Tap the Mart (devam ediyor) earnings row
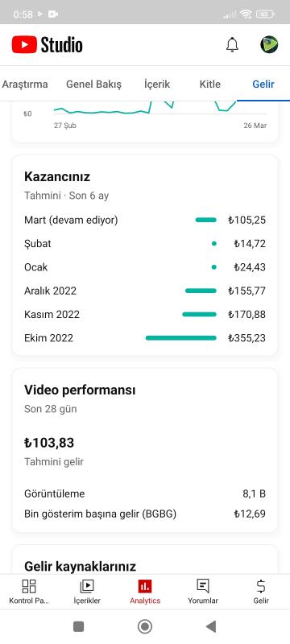The image size is (290, 644). [x=145, y=220]
